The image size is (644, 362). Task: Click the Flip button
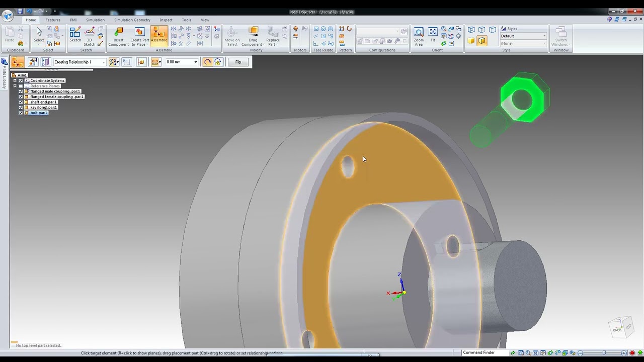point(238,62)
